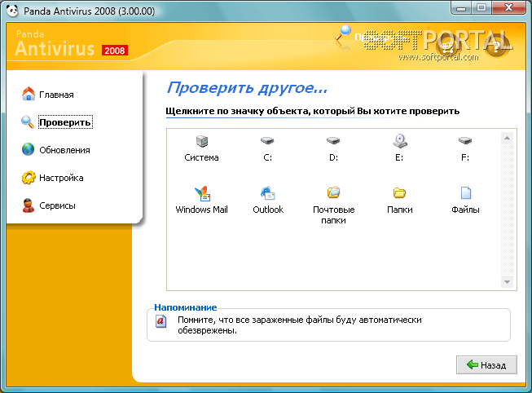Click the 'Напоминание' label
Viewport: 532px width, 393px height.
(185, 307)
